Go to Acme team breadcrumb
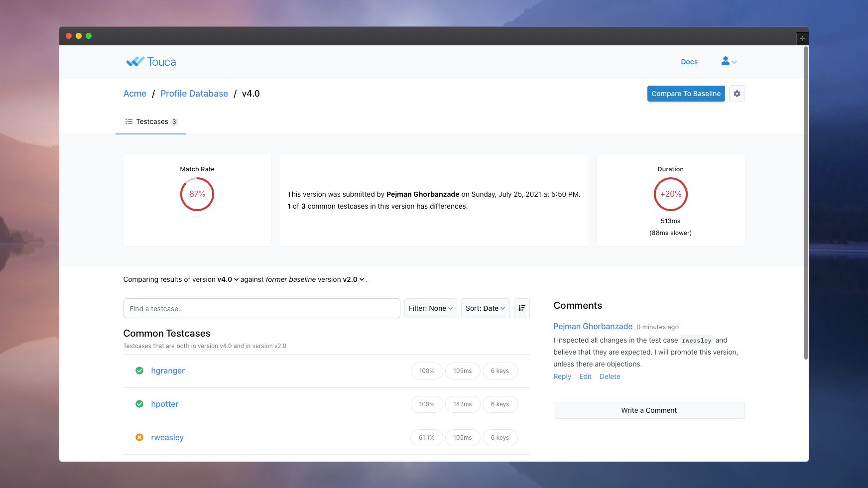Screen dimensions: 868x488 (135, 94)
